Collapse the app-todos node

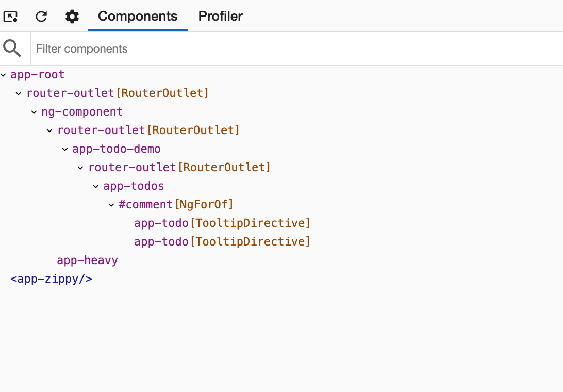[x=96, y=186]
